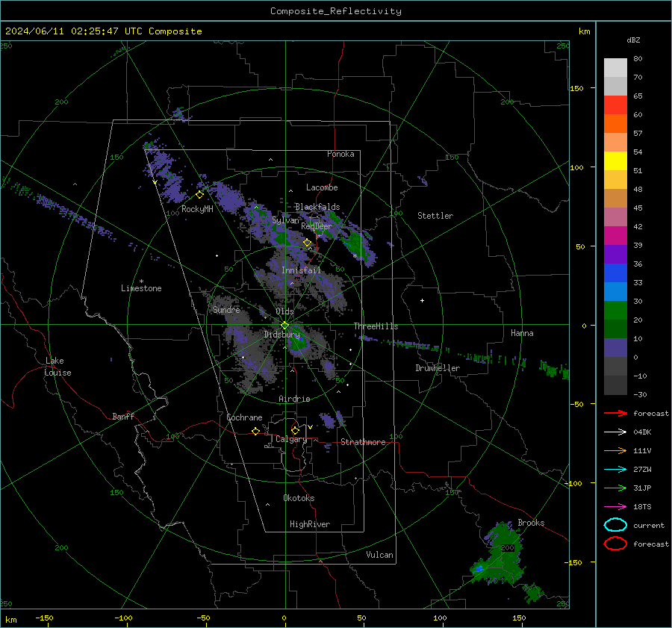
Task: Click the Drumheller city label
Action: click(438, 368)
